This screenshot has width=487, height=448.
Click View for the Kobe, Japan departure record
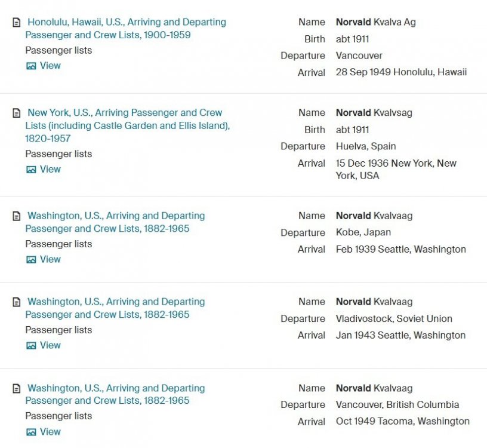pos(50,259)
